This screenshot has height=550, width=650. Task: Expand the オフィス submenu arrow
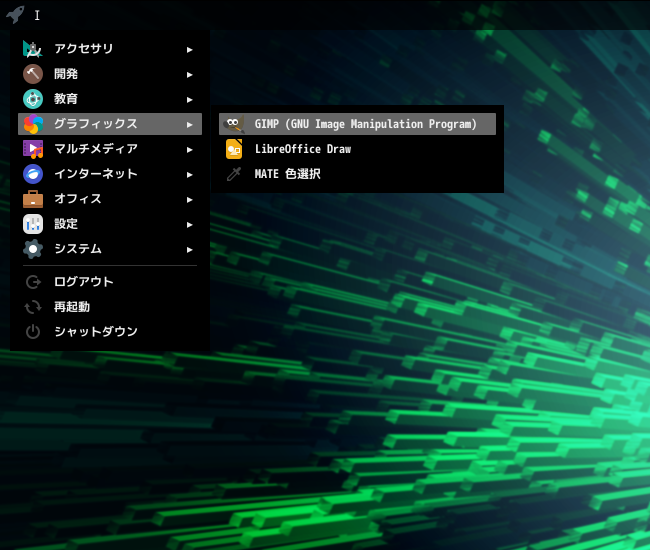(x=189, y=199)
